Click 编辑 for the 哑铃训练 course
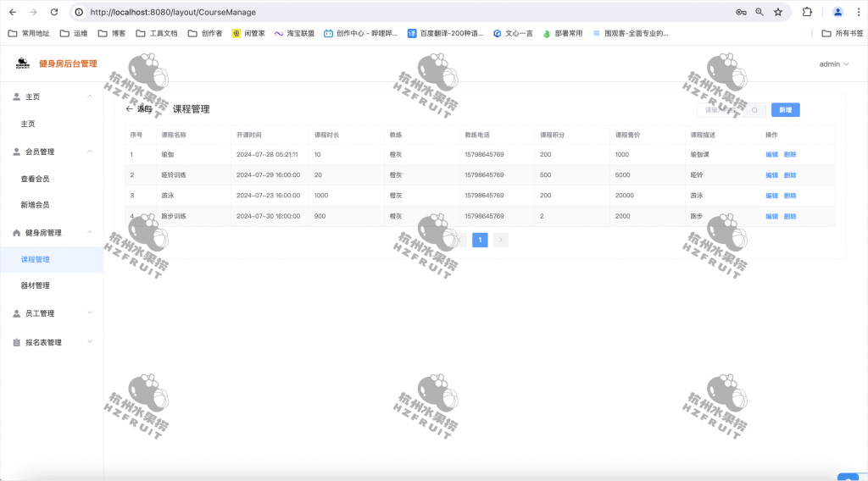This screenshot has width=868, height=481. [771, 175]
